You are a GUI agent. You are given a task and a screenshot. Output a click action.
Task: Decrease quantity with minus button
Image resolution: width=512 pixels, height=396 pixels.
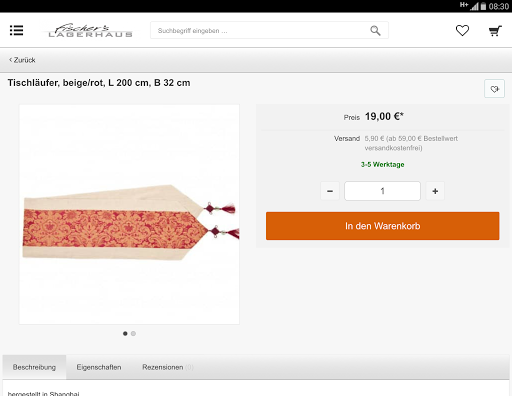pyautogui.click(x=330, y=191)
